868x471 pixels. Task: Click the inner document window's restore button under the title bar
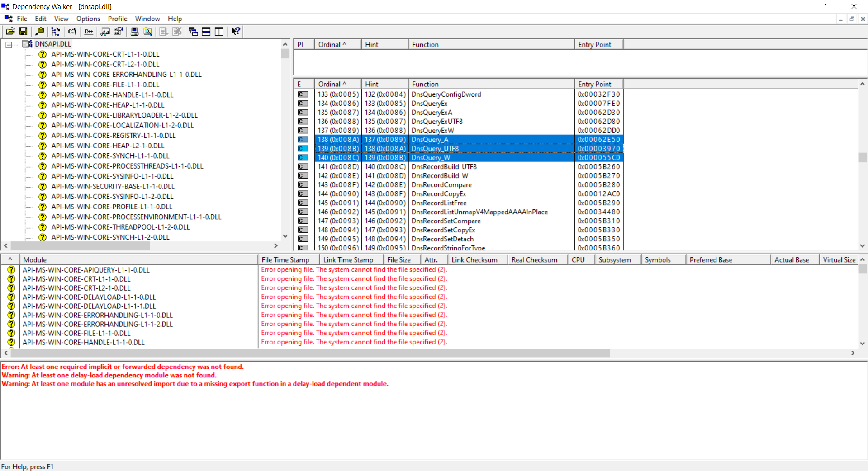pyautogui.click(x=852, y=19)
